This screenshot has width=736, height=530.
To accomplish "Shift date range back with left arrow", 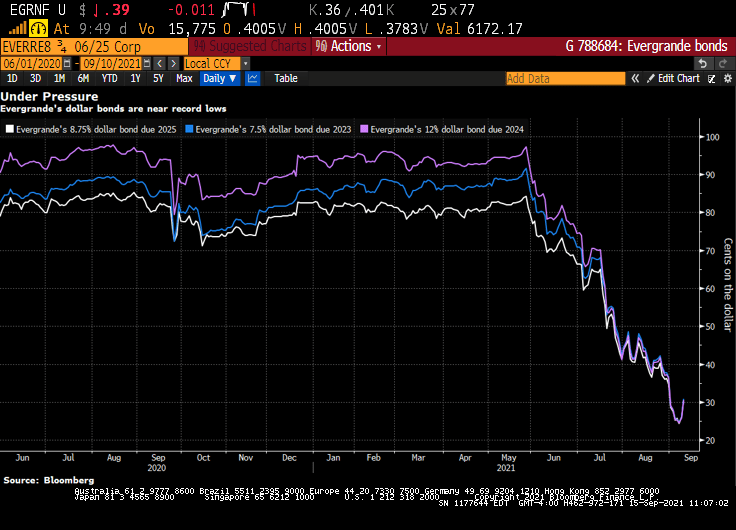I will (x=160, y=63).
